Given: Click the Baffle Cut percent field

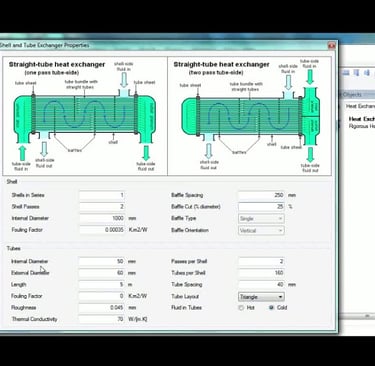Looking at the screenshot, I should [261, 207].
